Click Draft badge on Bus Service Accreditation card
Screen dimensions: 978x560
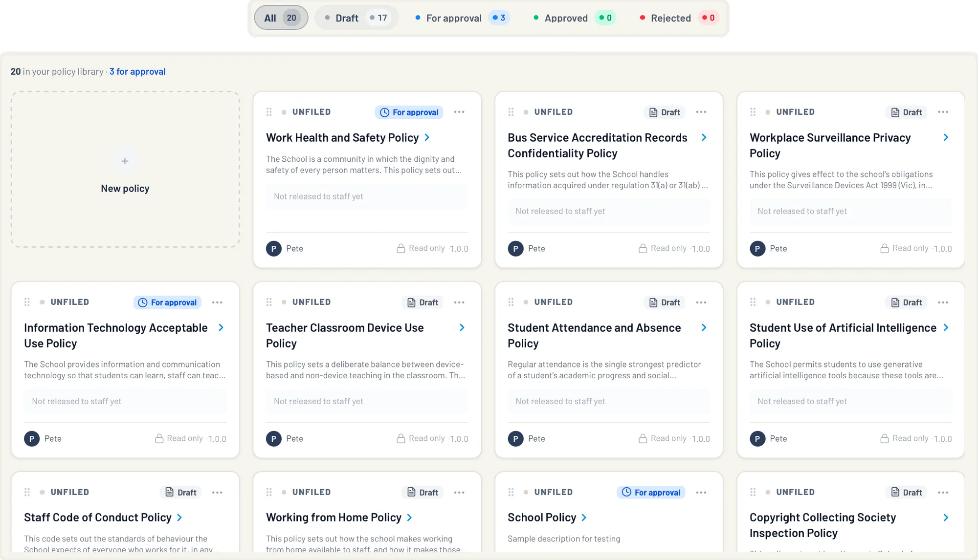coord(665,112)
